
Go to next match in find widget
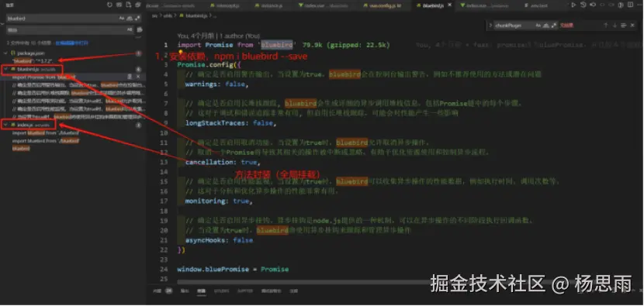tap(615, 26)
